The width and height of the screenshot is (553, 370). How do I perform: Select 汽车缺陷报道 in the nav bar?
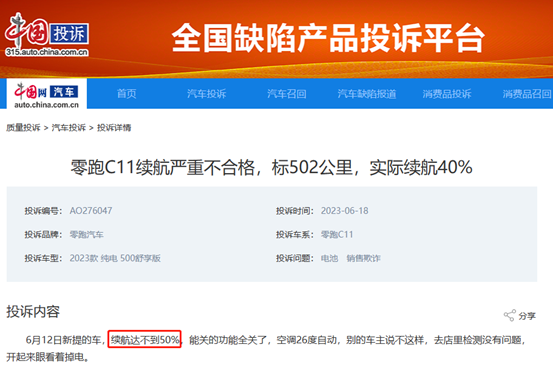click(x=367, y=94)
